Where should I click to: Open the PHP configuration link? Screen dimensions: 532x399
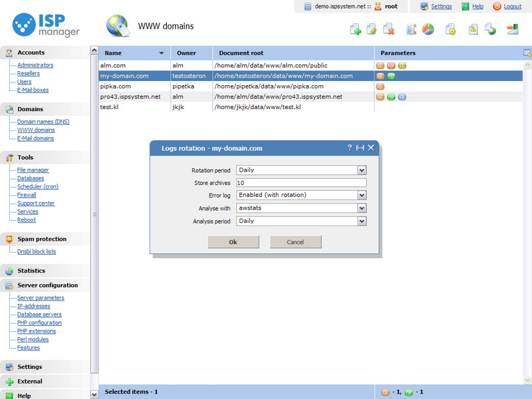pos(39,323)
